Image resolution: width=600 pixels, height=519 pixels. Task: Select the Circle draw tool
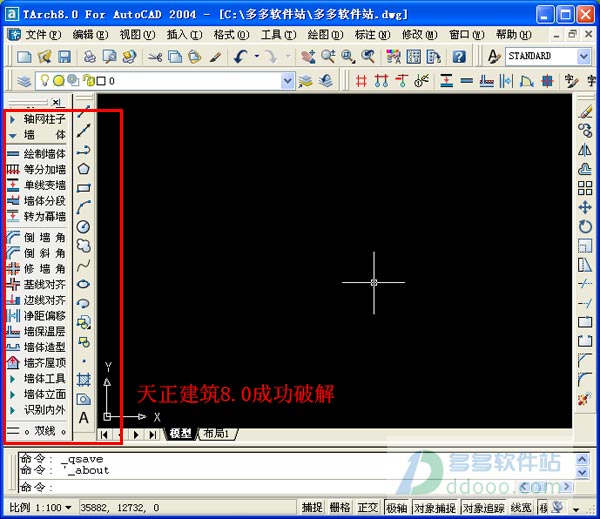(x=84, y=227)
